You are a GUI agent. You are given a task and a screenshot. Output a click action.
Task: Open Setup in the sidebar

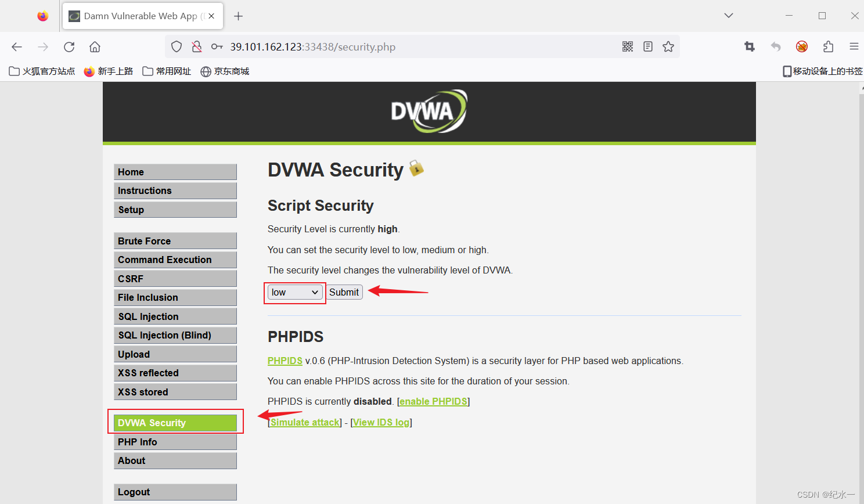click(x=175, y=210)
